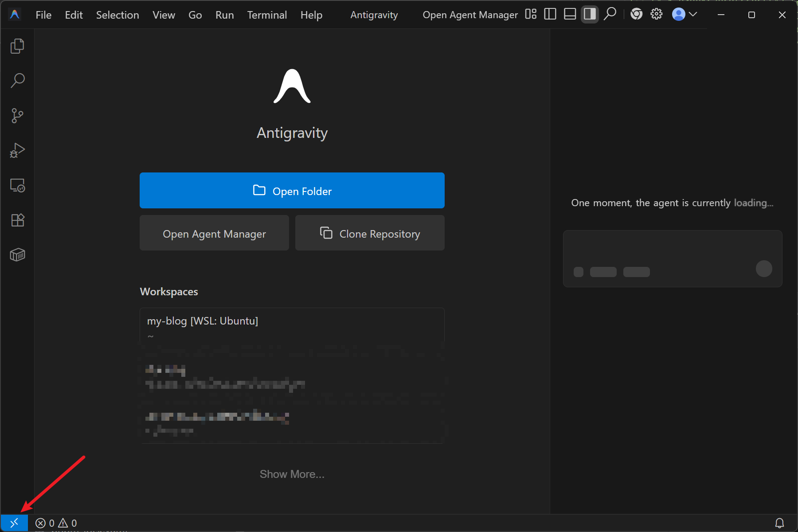
Task: Show errors and warnings problems count
Action: click(x=56, y=523)
